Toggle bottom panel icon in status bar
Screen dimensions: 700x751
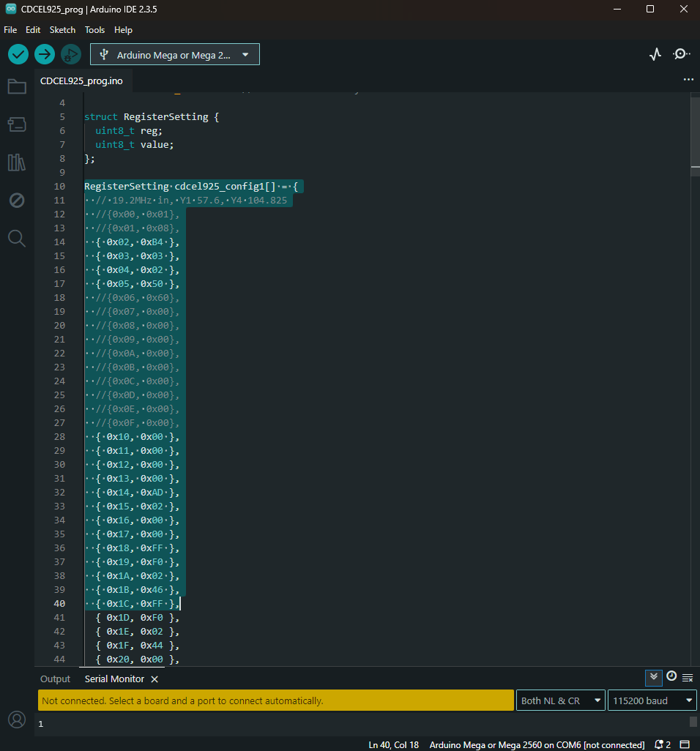[x=685, y=744]
